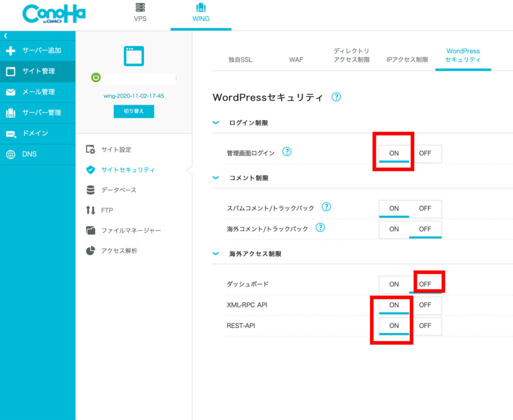Click the サイト設定 gear icon
This screenshot has height=420, width=513.
click(x=90, y=149)
